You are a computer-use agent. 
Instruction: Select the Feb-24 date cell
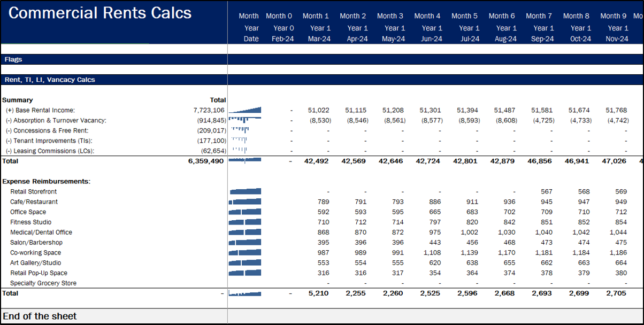283,38
